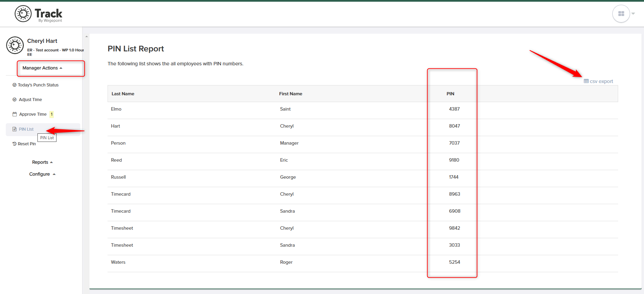
Task: Click the Today's Punch Status check icon
Action: (x=14, y=85)
